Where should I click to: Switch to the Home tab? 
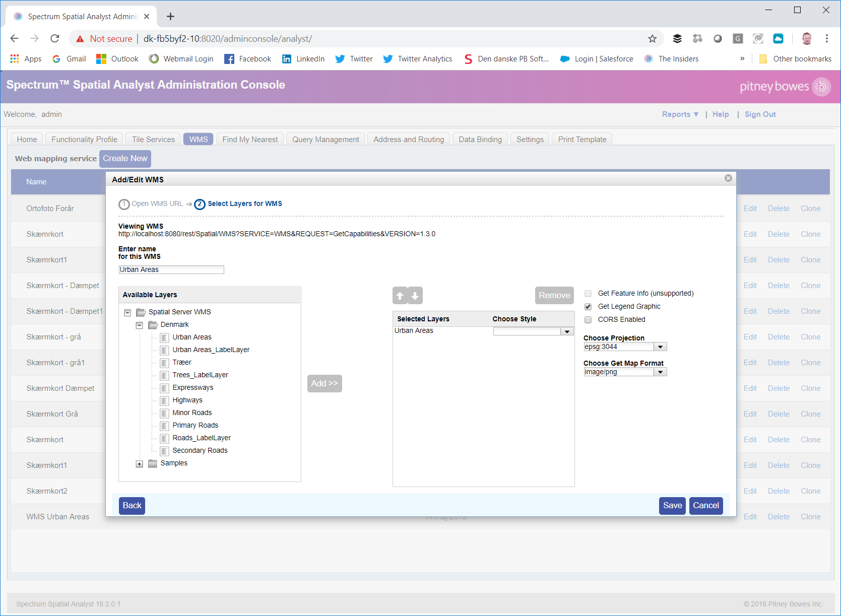(27, 140)
